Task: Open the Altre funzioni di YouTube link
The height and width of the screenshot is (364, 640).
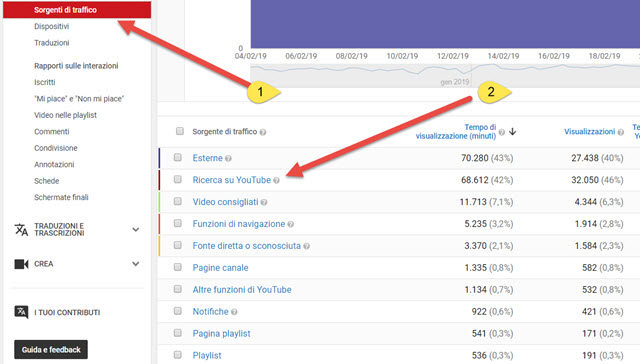Action: 242,290
